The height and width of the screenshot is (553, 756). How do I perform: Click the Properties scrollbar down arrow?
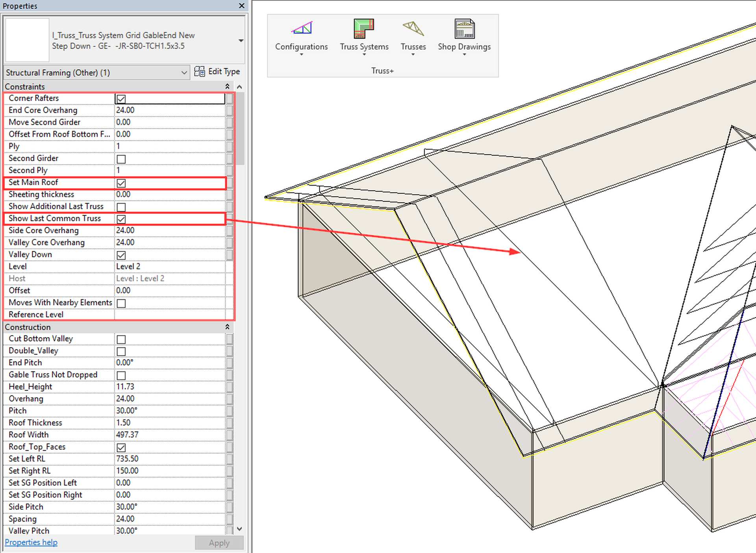click(239, 529)
